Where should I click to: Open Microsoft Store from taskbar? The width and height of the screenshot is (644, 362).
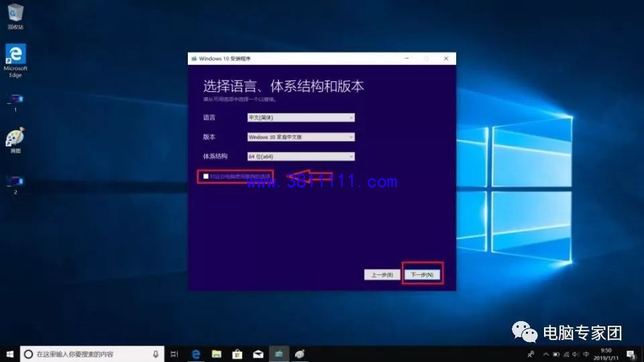[x=237, y=354]
